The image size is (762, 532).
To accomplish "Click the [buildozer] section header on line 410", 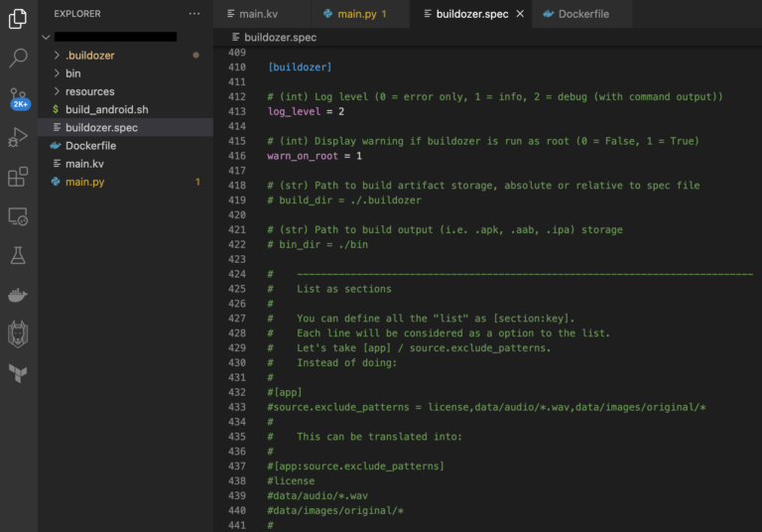I will point(300,67).
